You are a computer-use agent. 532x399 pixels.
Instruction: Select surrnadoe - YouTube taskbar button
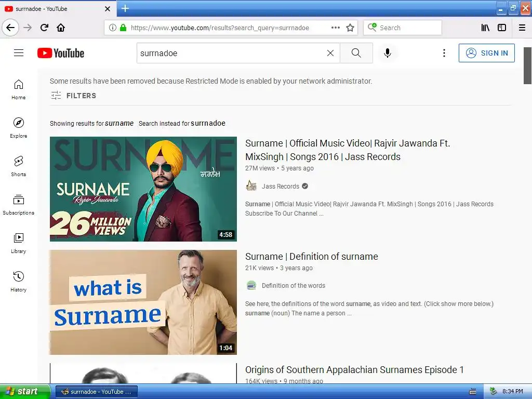[x=96, y=392]
